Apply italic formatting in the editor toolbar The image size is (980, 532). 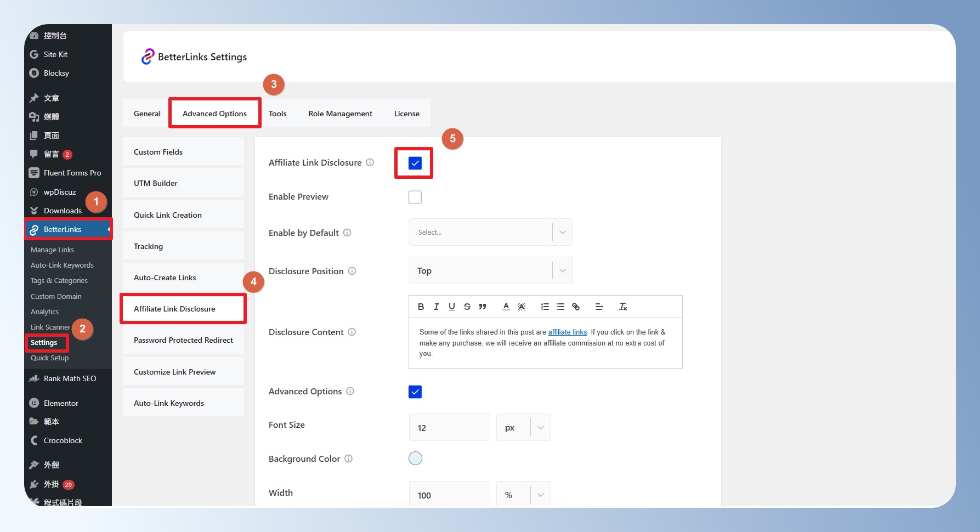coord(436,307)
